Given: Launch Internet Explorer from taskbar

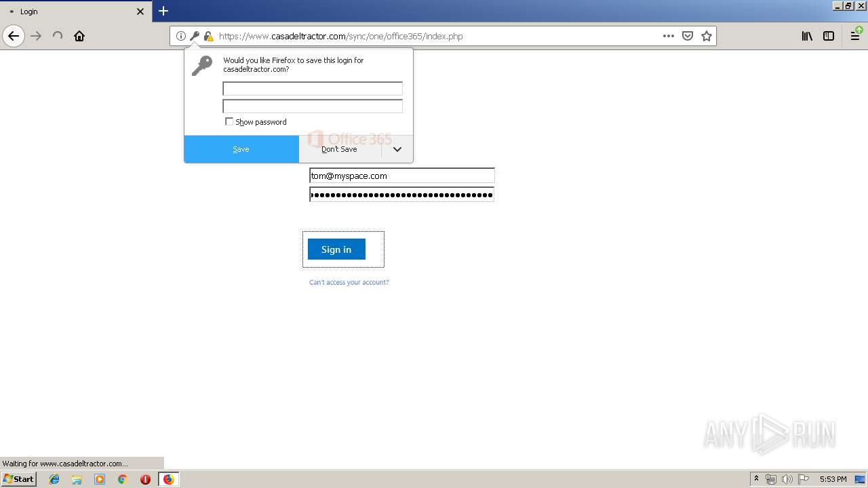Looking at the screenshot, I should tap(54, 479).
